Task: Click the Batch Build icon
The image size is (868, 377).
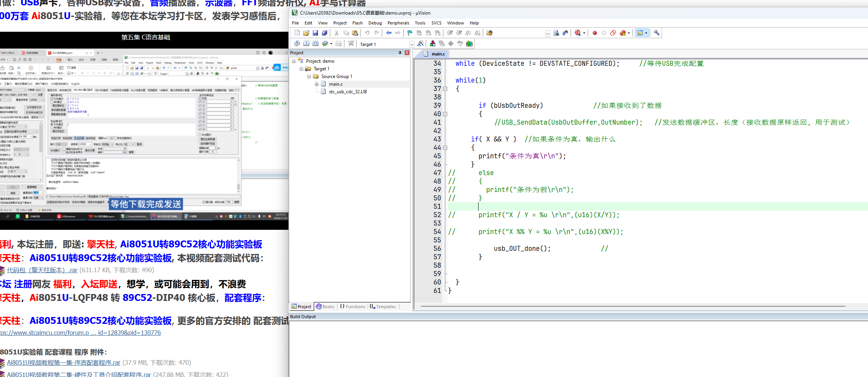Action: click(325, 44)
